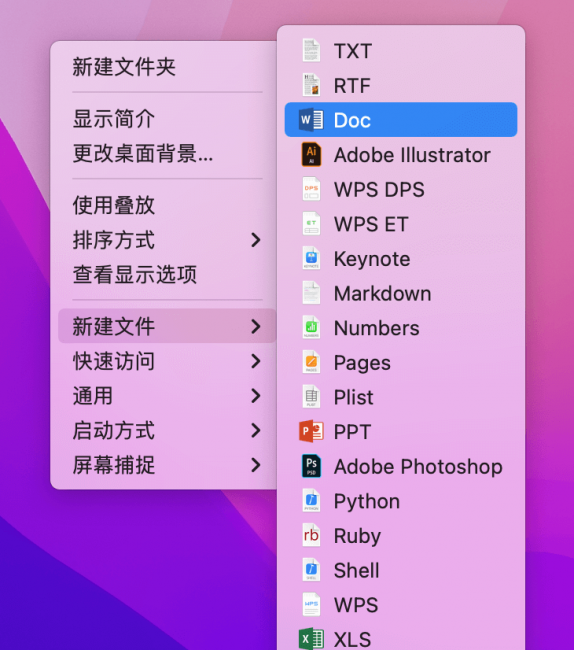Expand the 新建文件 submenu arrow
Screen dimensions: 574x650
click(256, 326)
